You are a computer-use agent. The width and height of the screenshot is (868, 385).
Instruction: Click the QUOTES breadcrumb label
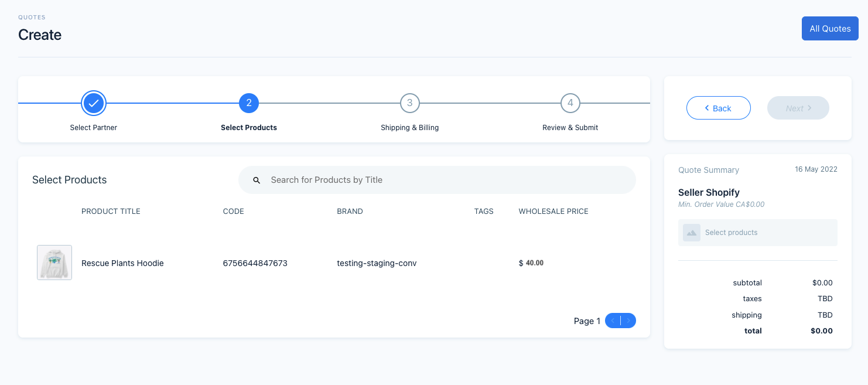[x=32, y=18]
